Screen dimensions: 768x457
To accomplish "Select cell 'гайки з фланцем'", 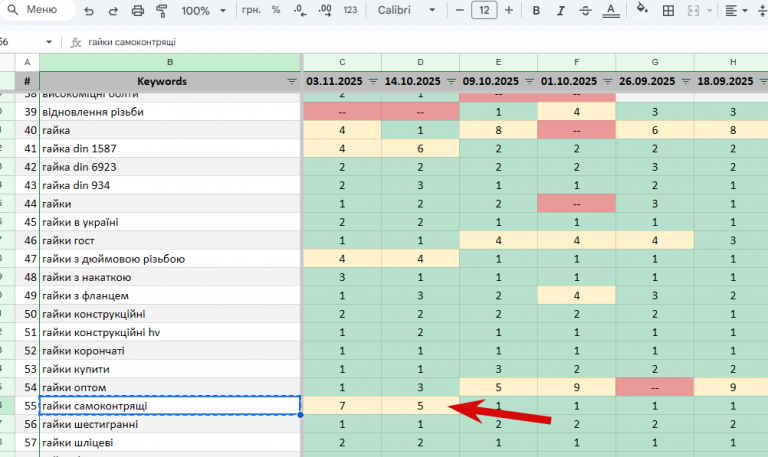I will click(170, 296).
